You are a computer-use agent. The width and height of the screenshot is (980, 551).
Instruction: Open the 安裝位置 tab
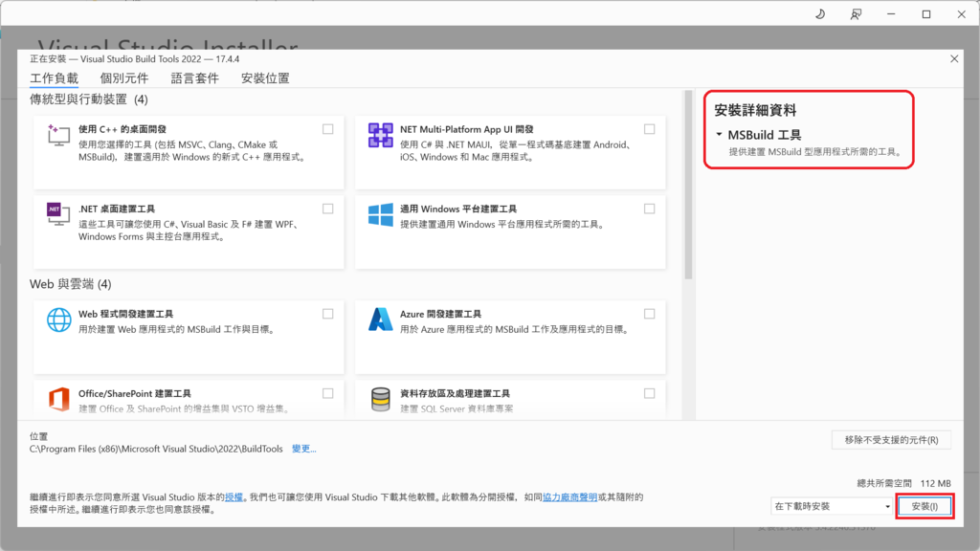click(x=265, y=78)
